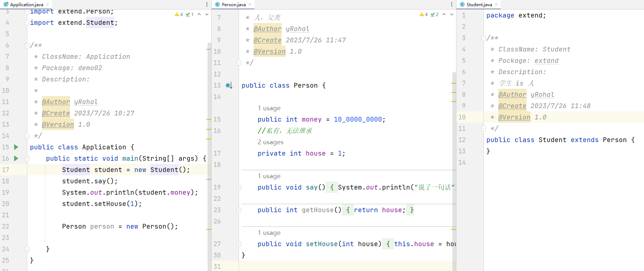Click the Person class subclass gutter icon
The width and height of the screenshot is (644, 271).
pyautogui.click(x=229, y=85)
